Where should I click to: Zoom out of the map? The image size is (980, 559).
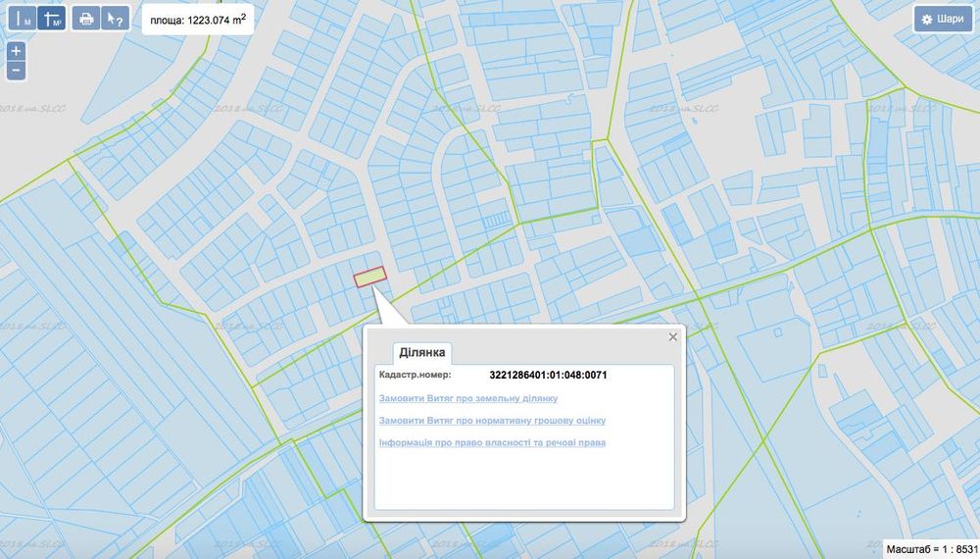click(x=17, y=71)
